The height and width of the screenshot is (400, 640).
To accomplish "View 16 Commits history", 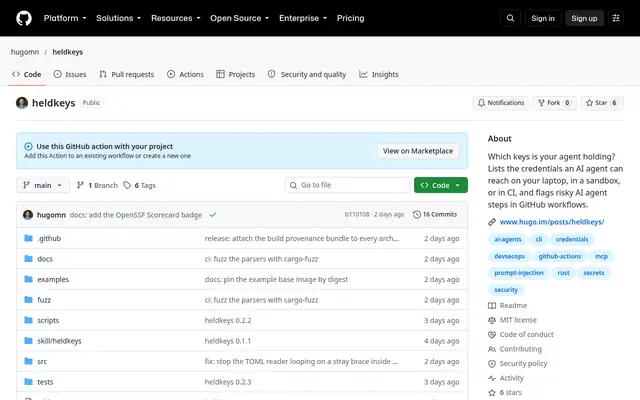I will tap(435, 215).
